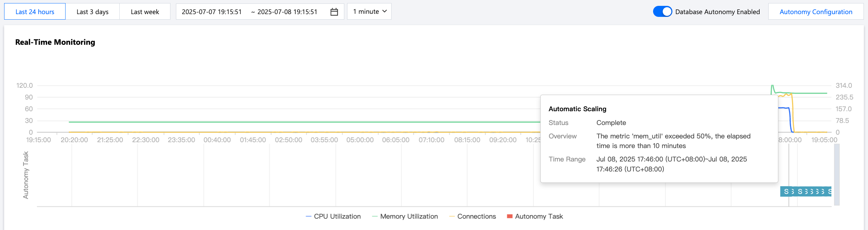Click the start date-time input field
This screenshot has width=868, height=230.
point(211,12)
